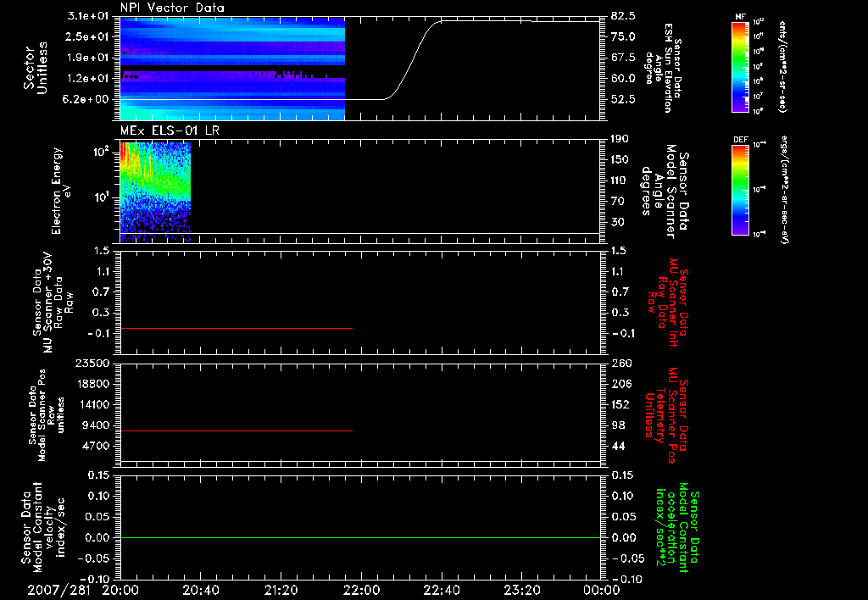868x600 pixels.
Task: Click the '98' telemetry tick value
Action: tap(618, 425)
